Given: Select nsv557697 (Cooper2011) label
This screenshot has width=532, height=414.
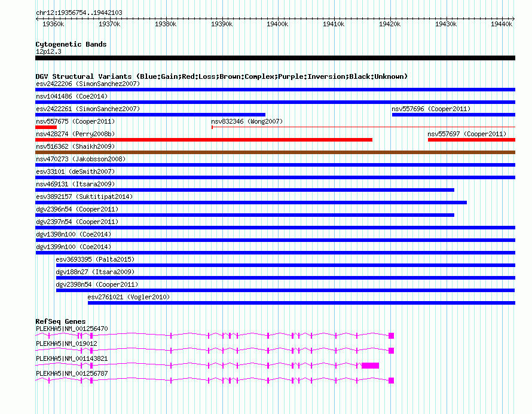Looking at the screenshot, I should 467,134.
